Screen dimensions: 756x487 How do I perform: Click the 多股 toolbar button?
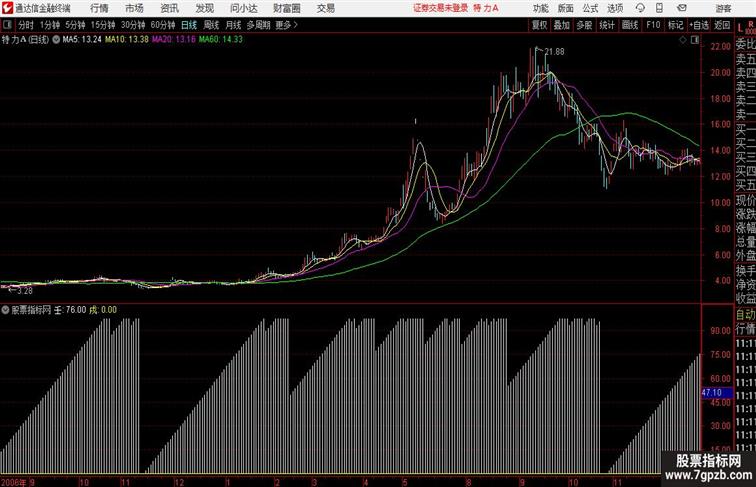(584, 25)
